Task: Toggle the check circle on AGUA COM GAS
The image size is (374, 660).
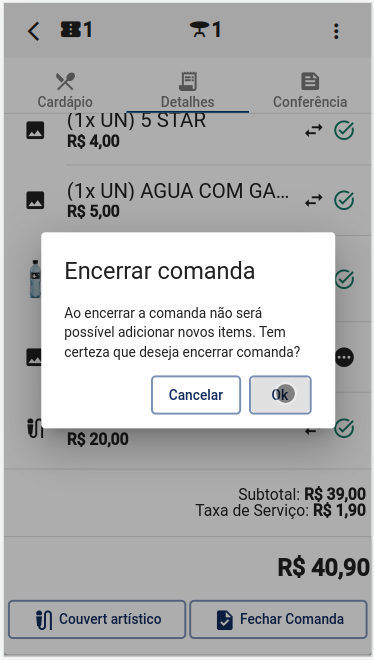Action: (344, 200)
